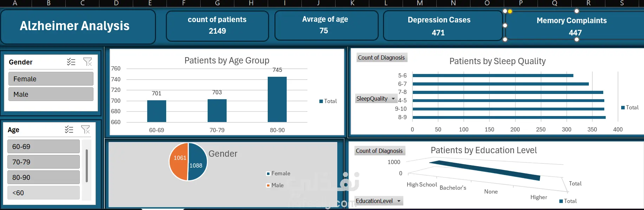Screen dimensions: 644x210
Task: Filter by age group 70-79
Action: (44, 162)
